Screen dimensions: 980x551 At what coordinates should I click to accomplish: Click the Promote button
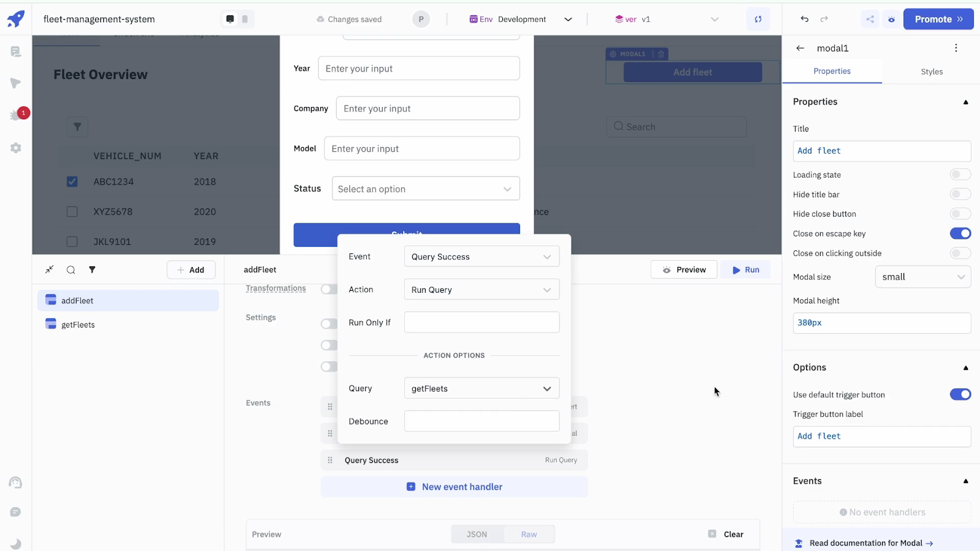coord(938,19)
